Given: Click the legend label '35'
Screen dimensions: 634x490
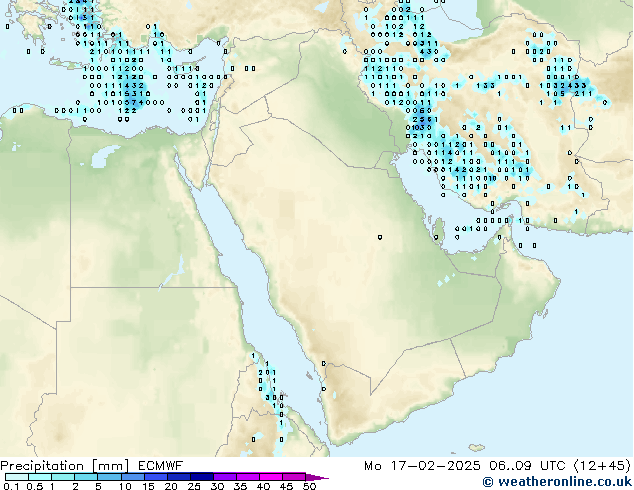Looking at the screenshot, I should tap(241, 486).
